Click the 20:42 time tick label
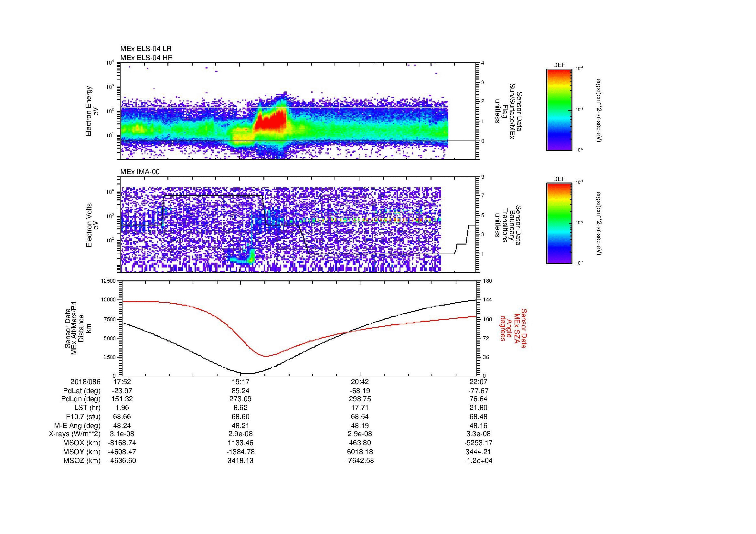The width and height of the screenshot is (756, 534). tap(360, 382)
